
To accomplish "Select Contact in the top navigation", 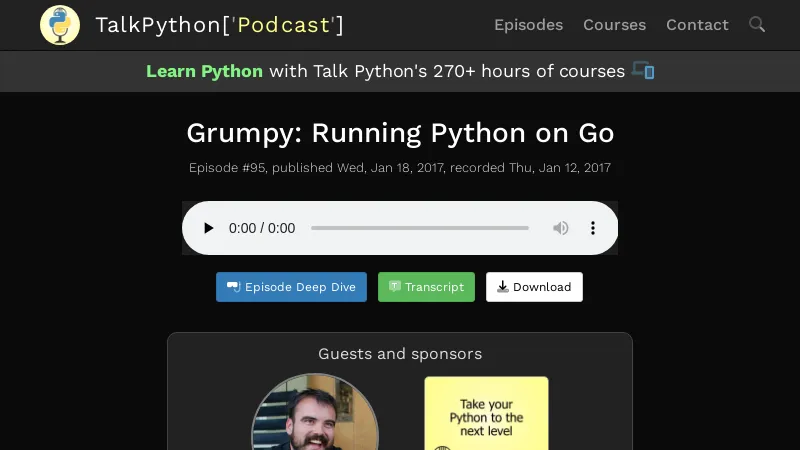I will click(697, 25).
